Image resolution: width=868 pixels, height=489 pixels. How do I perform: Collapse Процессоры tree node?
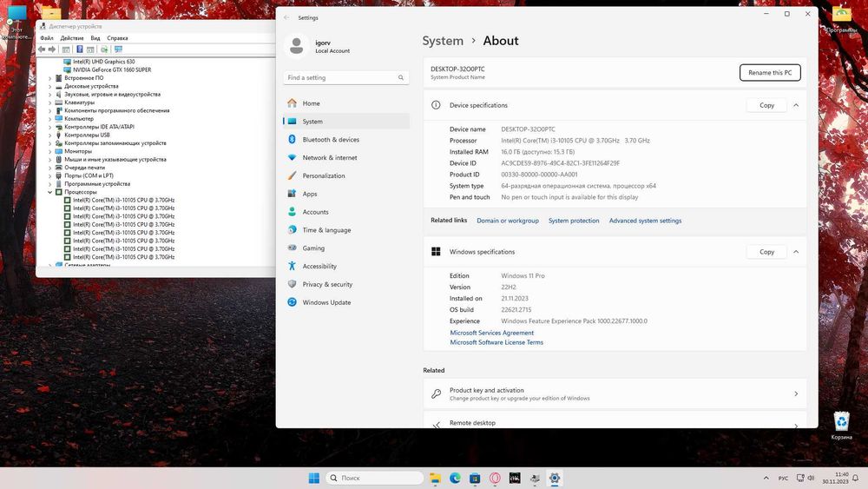[49, 192]
